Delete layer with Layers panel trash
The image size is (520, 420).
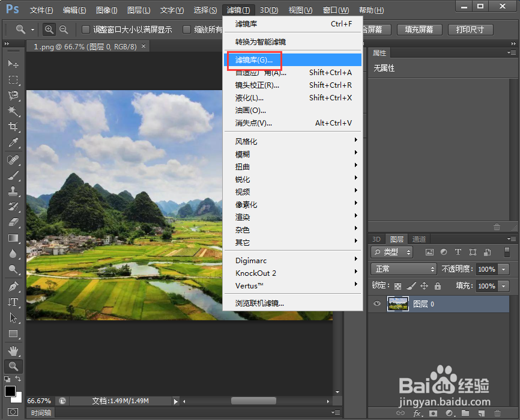coord(497,413)
